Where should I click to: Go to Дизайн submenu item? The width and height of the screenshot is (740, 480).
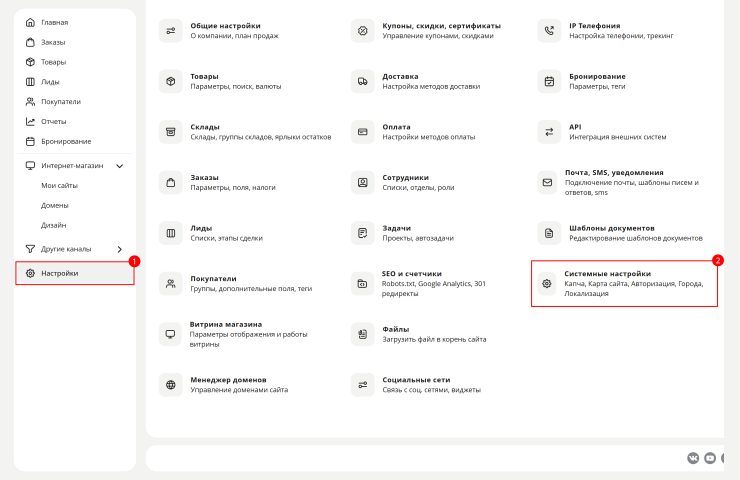(53, 225)
